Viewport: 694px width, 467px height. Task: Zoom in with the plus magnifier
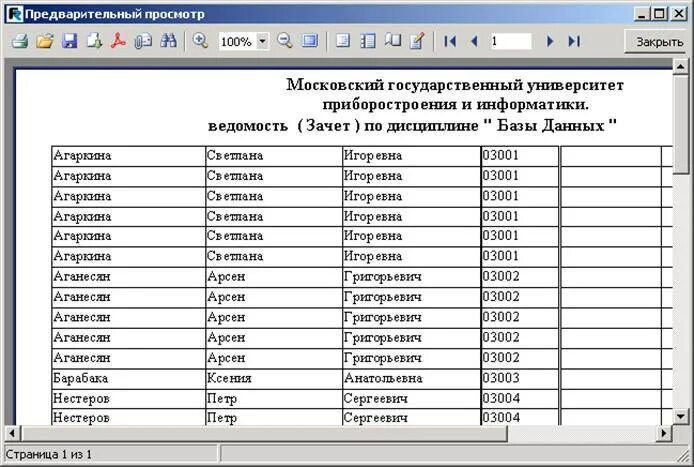pos(200,42)
